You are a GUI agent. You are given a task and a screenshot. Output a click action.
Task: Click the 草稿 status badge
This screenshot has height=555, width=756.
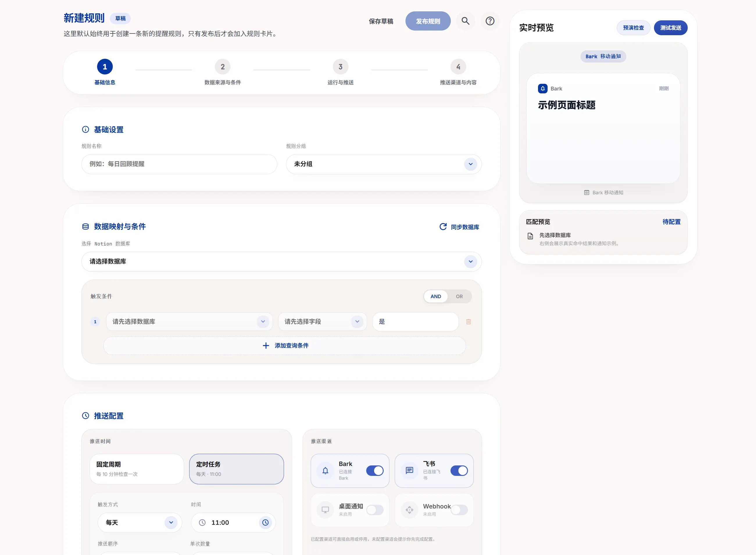point(121,19)
